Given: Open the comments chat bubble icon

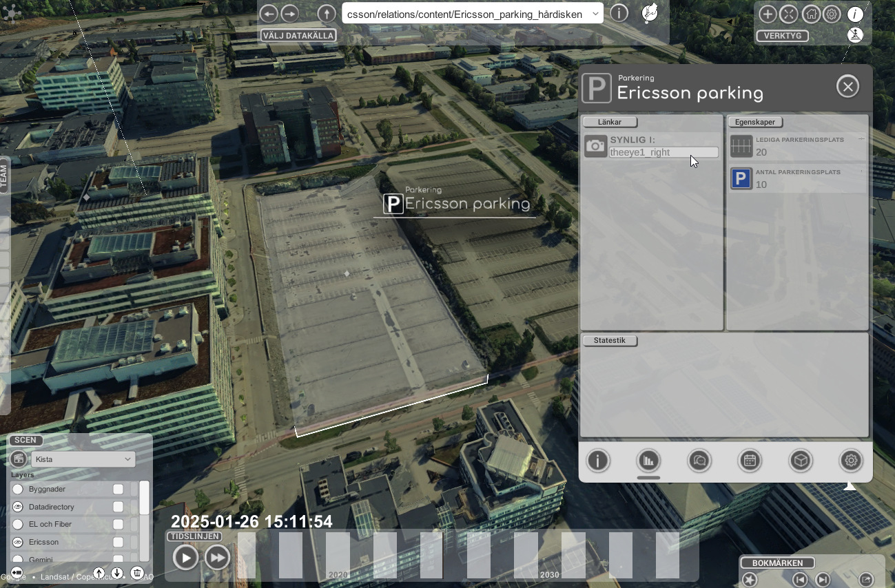Looking at the screenshot, I should click(x=699, y=461).
